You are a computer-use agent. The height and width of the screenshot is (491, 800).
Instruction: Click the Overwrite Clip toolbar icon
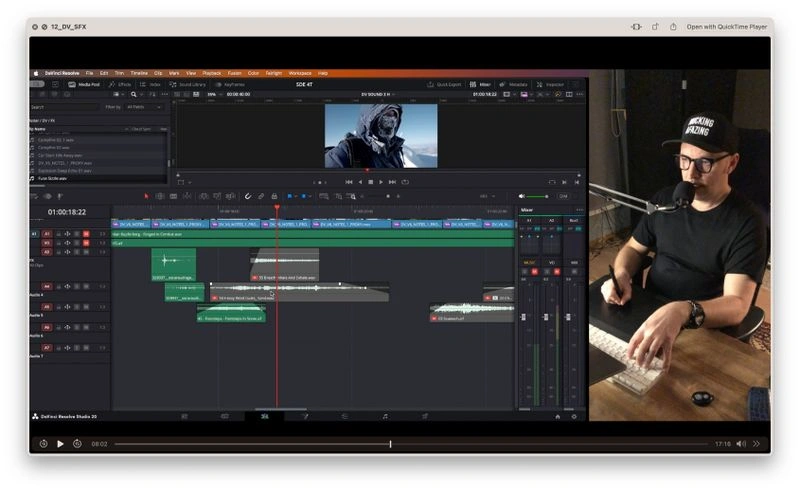tap(217, 196)
